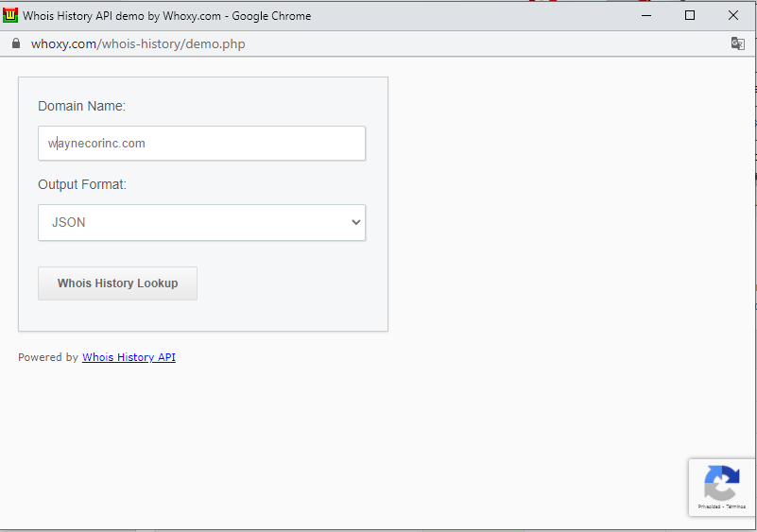
Task: Close the Whois History demo window
Action: coord(733,15)
